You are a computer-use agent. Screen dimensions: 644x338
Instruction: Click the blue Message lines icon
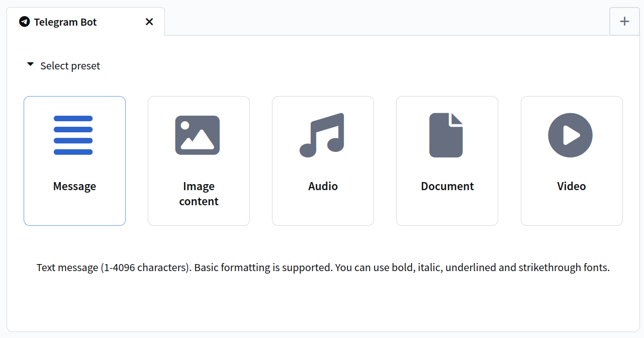click(x=73, y=135)
